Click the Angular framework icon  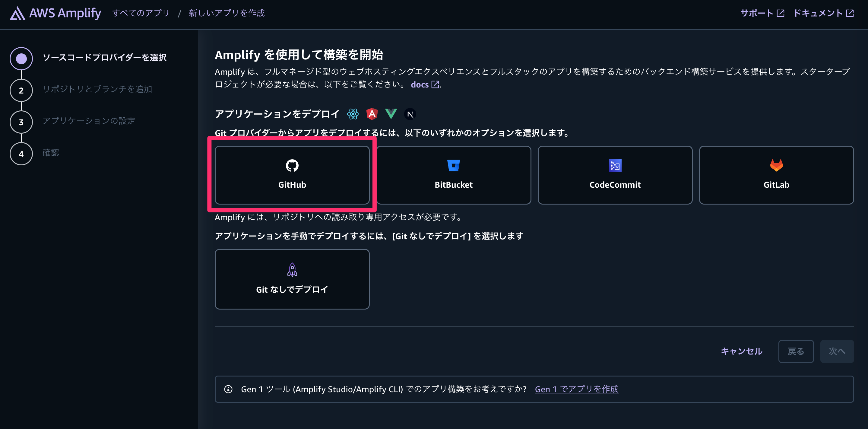point(372,114)
